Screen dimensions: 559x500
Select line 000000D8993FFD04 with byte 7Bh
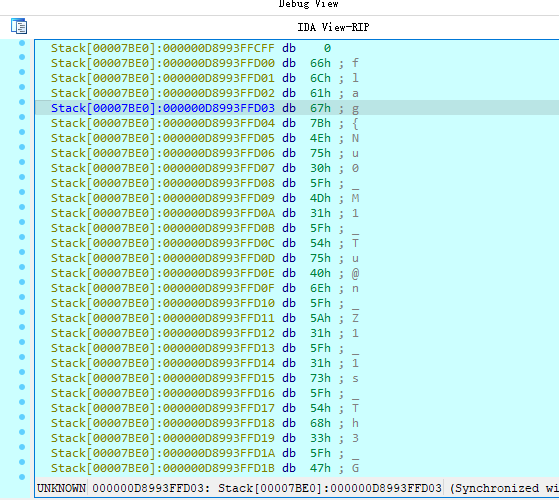pos(205,123)
